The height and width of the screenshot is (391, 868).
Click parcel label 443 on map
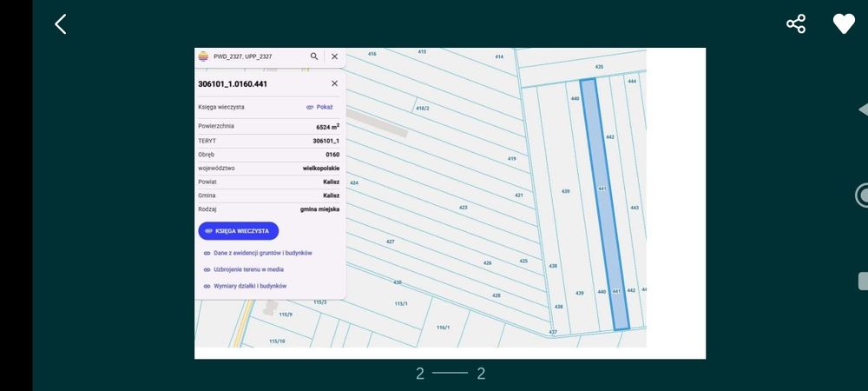click(x=635, y=208)
